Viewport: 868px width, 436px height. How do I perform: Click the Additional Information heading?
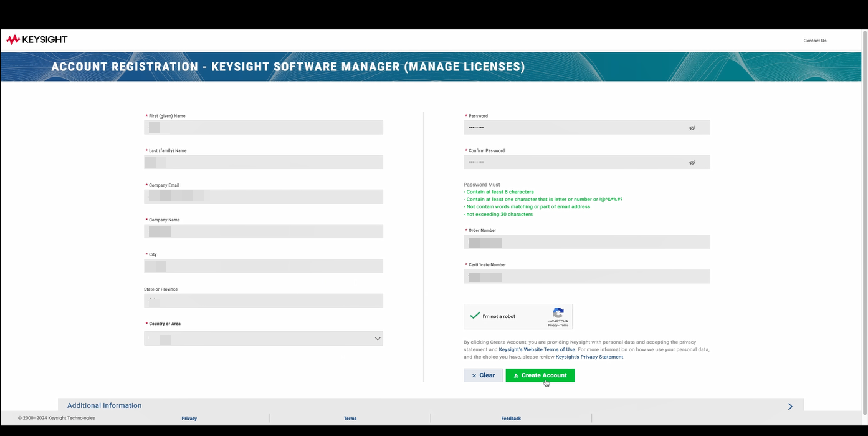(104, 405)
